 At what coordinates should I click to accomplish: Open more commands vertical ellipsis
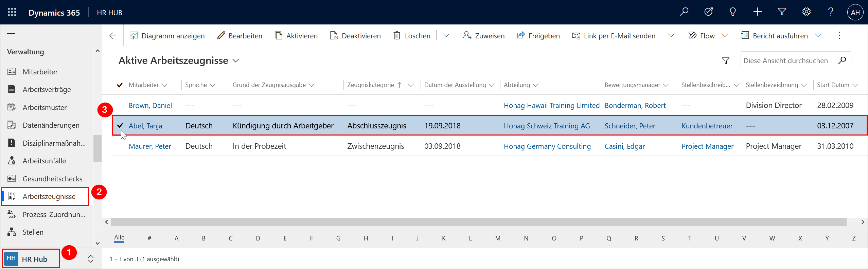click(x=839, y=36)
